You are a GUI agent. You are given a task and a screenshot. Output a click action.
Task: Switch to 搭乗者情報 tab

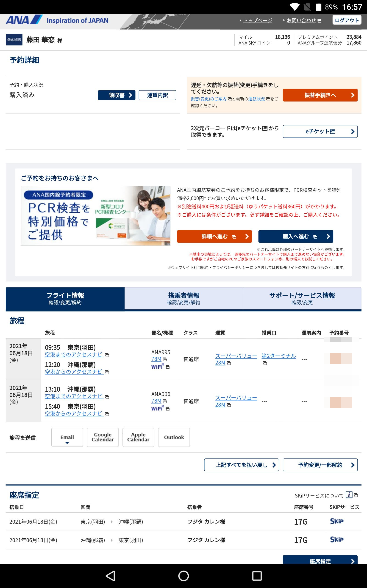(183, 298)
